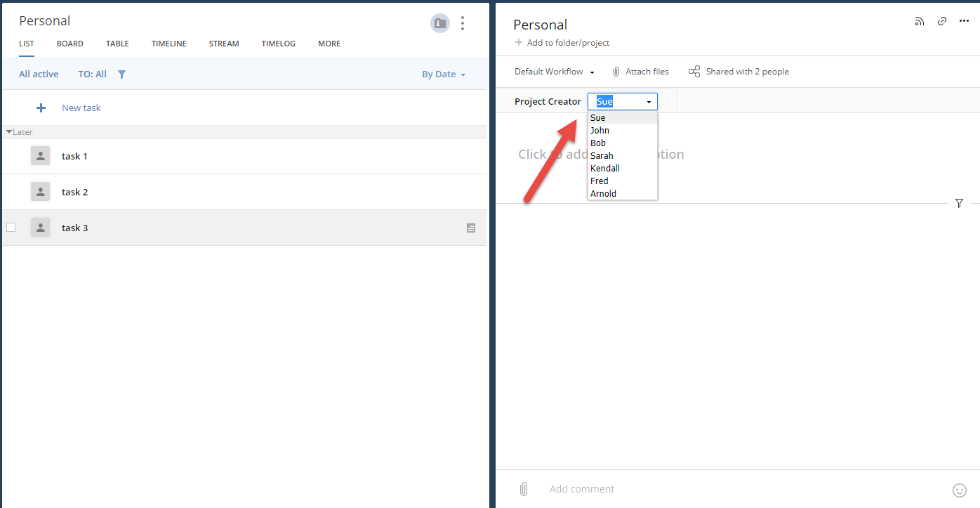Switch to the LIST view tab
The image size is (980, 508).
tap(27, 44)
